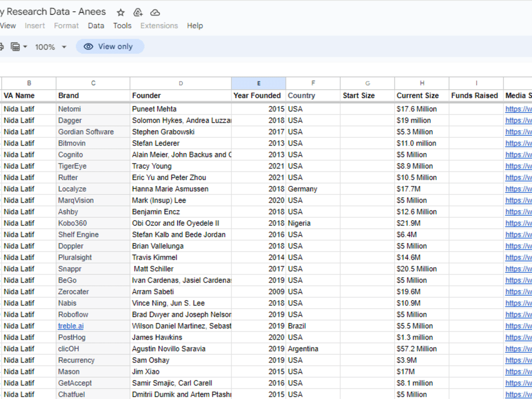This screenshot has height=399, width=532.
Task: Select the Stephen Grabowski cell
Action: coord(181,132)
